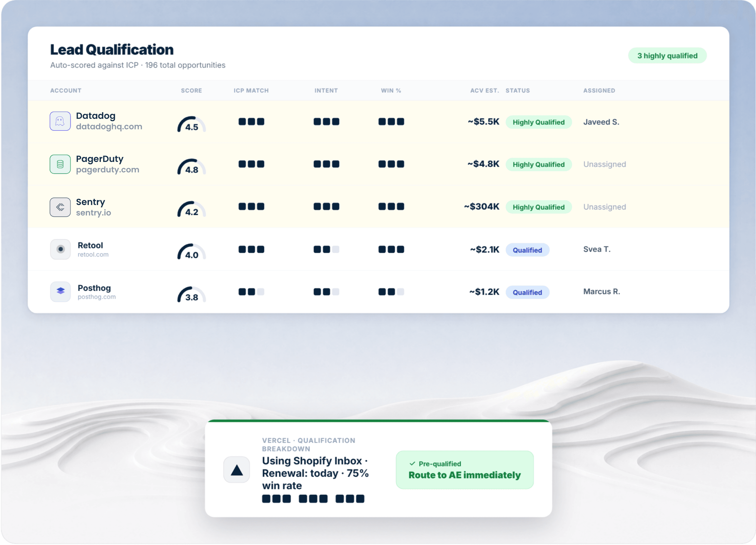Sort by the Win % column header
The height and width of the screenshot is (545, 756).
391,90
